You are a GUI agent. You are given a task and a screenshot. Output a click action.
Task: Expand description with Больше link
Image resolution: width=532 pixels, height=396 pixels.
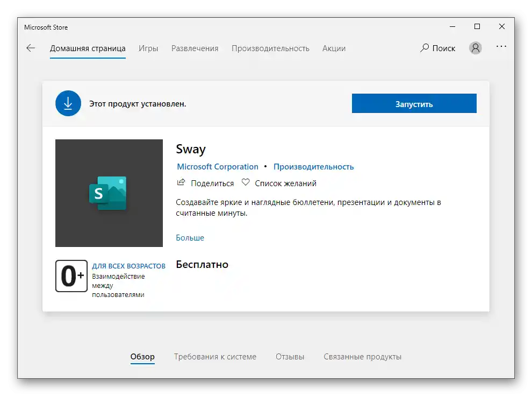(190, 238)
